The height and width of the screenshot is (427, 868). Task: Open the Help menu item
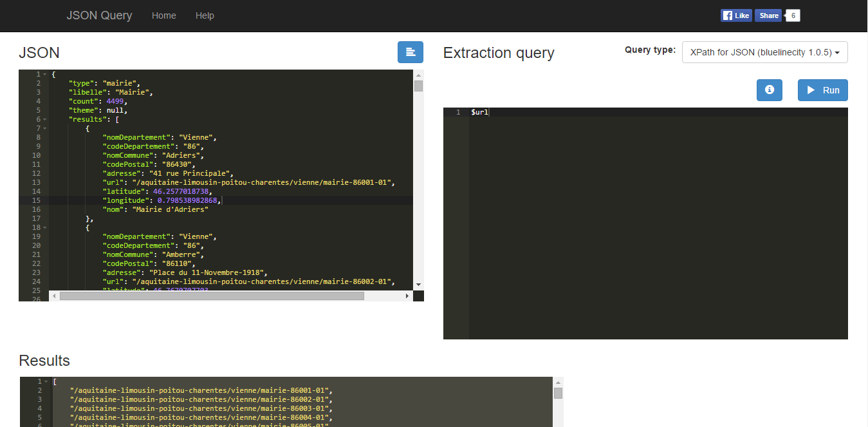(x=205, y=15)
